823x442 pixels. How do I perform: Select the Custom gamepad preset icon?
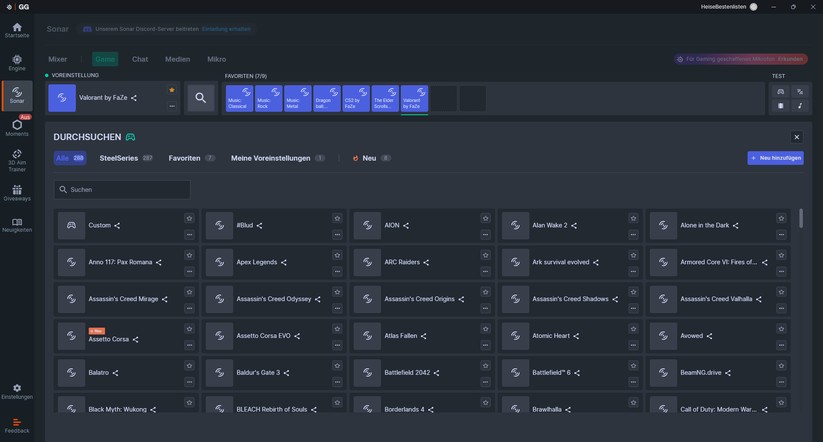pyautogui.click(x=71, y=226)
